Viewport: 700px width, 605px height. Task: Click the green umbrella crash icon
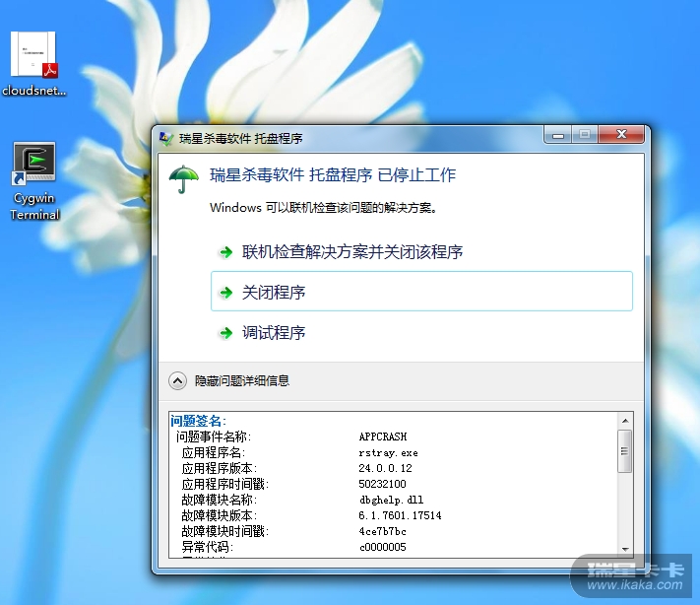[x=183, y=178]
